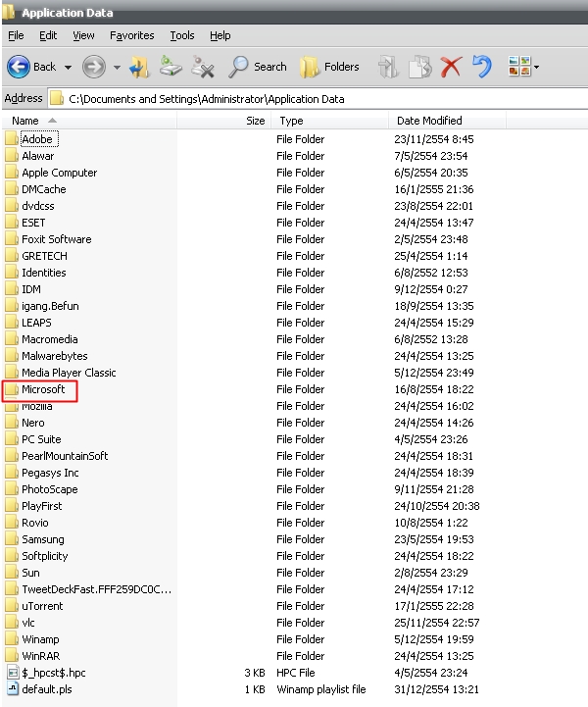Open the Favorites menu
The height and width of the screenshot is (707, 588).
coord(132,35)
